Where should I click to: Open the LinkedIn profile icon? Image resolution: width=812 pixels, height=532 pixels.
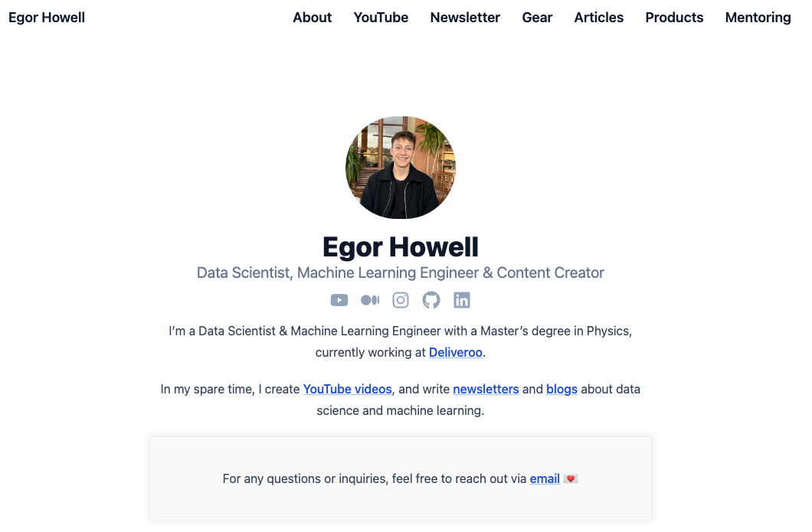point(462,300)
